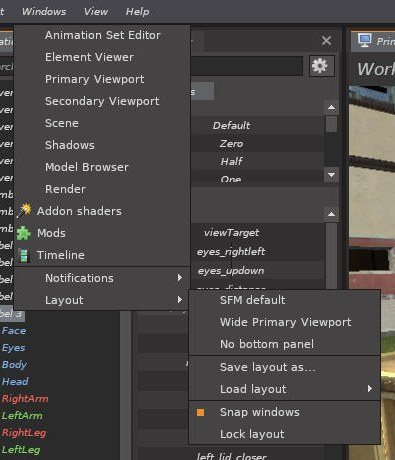Viewport: 395px width, 460px height.
Task: Select the LeftLeg group in tree
Action: pos(21,450)
